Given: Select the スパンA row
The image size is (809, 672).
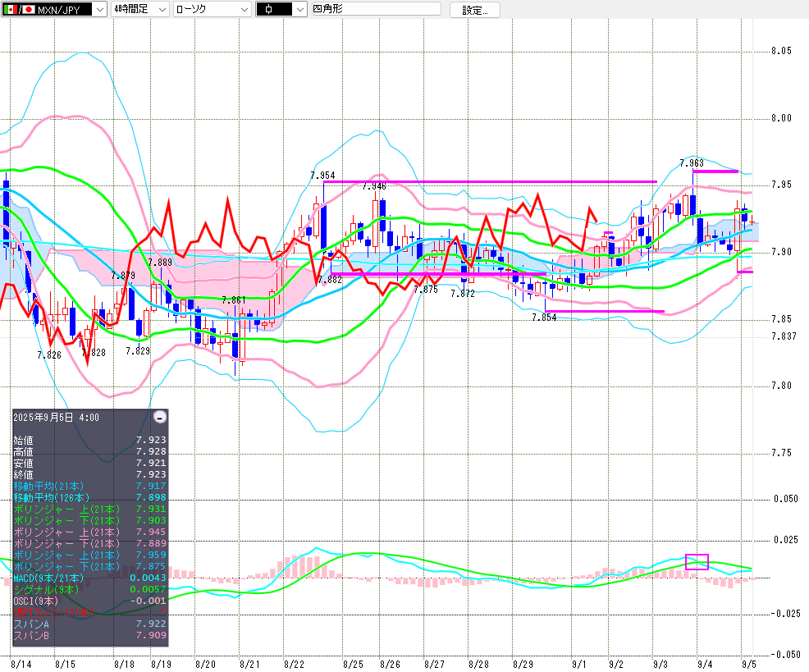Looking at the screenshot, I should point(89,624).
